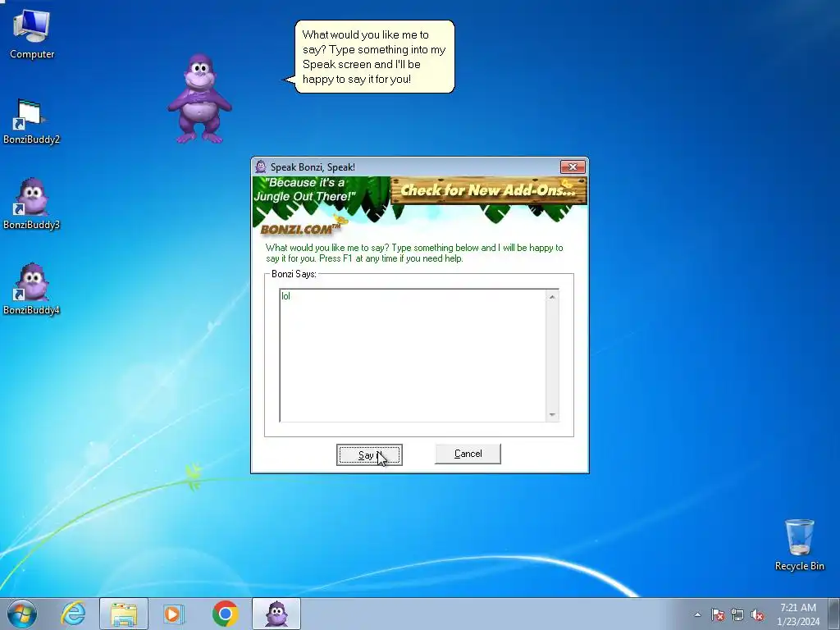Click Bonzi's yellow speech balloon

coord(374,57)
